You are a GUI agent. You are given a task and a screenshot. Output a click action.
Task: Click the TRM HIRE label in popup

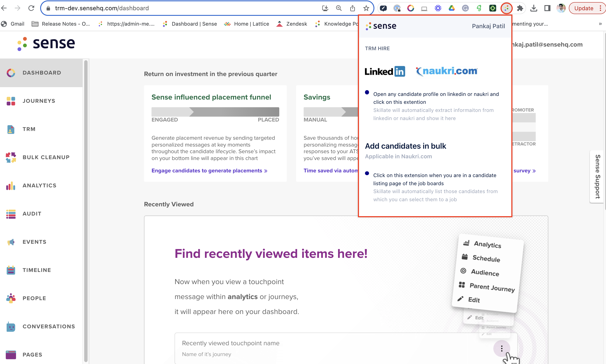click(377, 48)
